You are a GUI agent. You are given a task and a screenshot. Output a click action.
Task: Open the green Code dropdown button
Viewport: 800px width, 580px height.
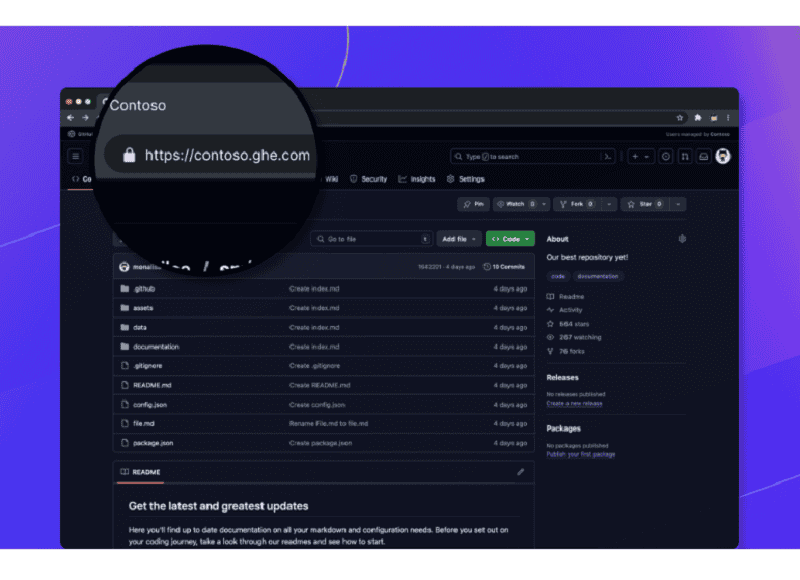tap(510, 239)
